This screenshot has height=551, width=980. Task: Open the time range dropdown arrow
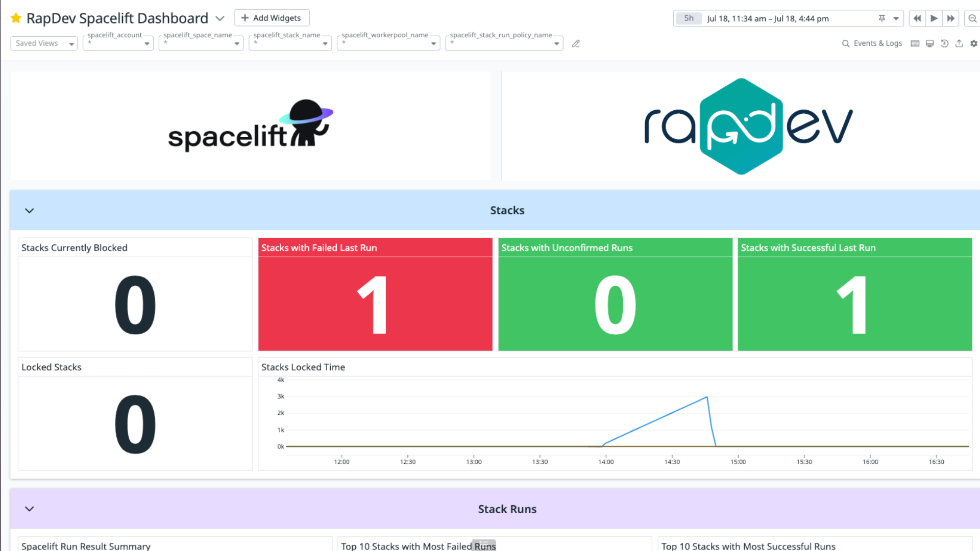[x=896, y=18]
